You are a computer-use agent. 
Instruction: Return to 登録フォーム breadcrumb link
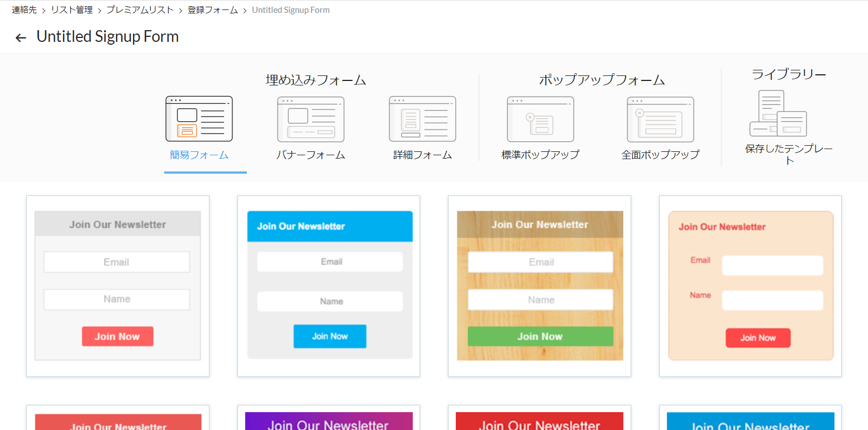[x=213, y=10]
